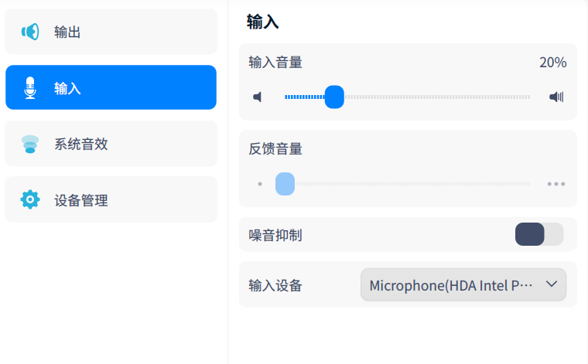This screenshot has width=588, height=364.
Task: Switch to the 输出 output tab
Action: coord(111,32)
